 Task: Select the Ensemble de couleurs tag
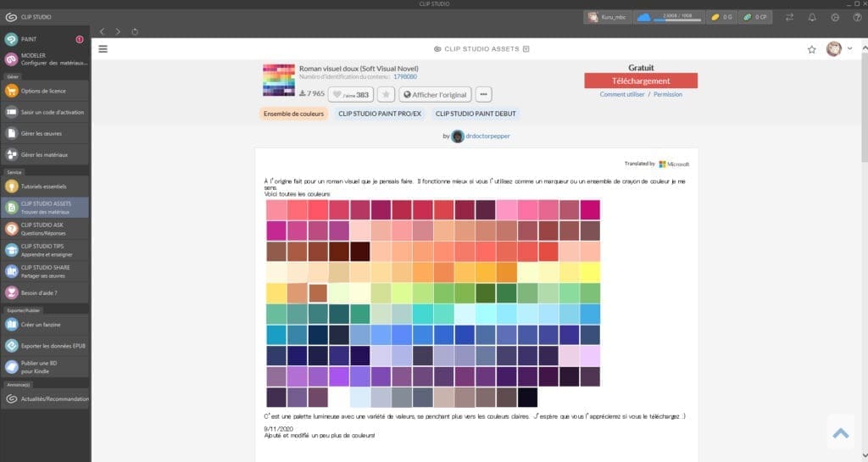(293, 114)
